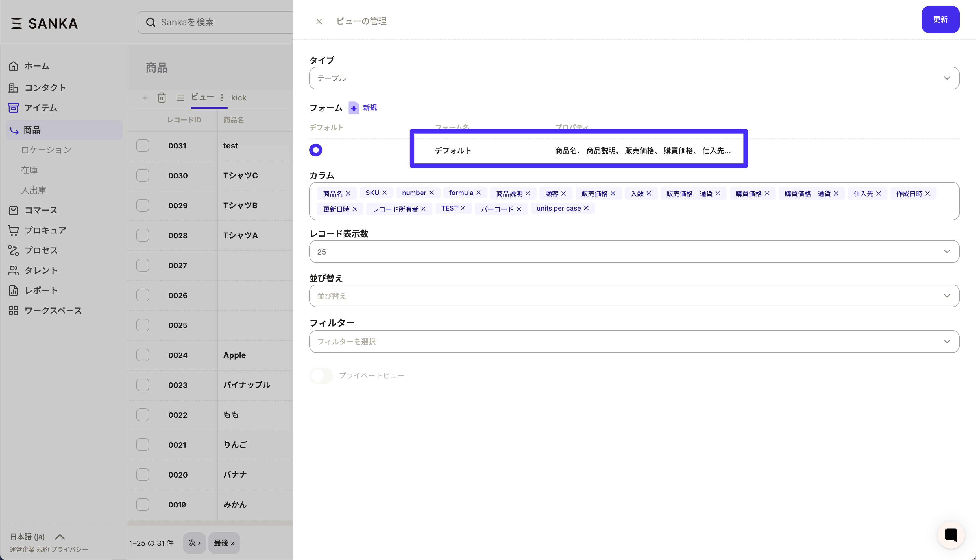This screenshot has width=976, height=560.
Task: Click the trash icon above the product table
Action: click(x=162, y=98)
